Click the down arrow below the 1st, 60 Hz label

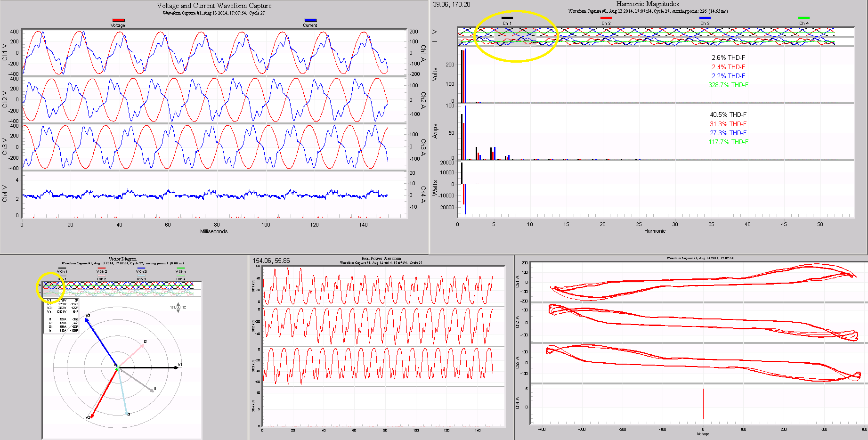pyautogui.click(x=178, y=311)
